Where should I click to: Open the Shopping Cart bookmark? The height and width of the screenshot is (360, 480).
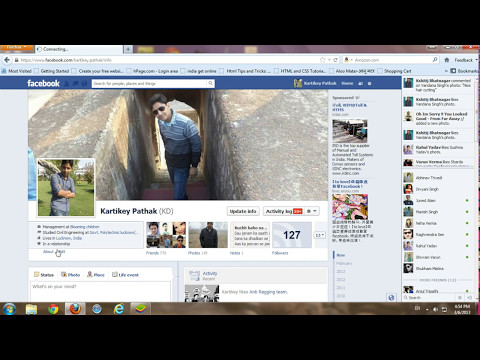(x=395, y=71)
